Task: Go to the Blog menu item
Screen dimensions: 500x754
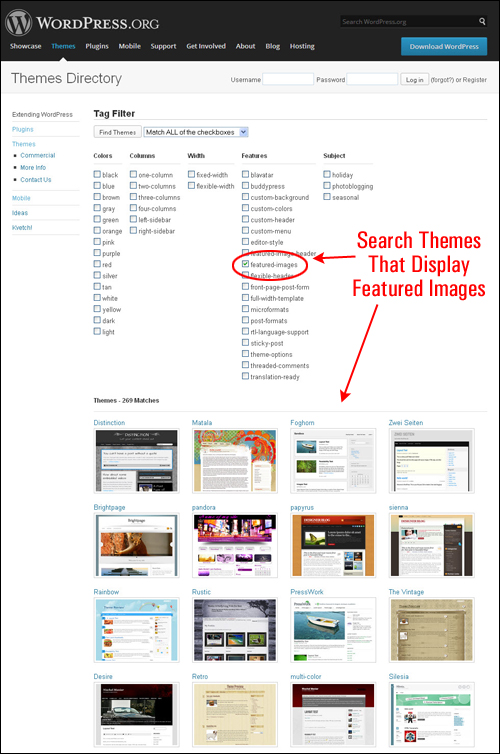Action: click(x=273, y=46)
